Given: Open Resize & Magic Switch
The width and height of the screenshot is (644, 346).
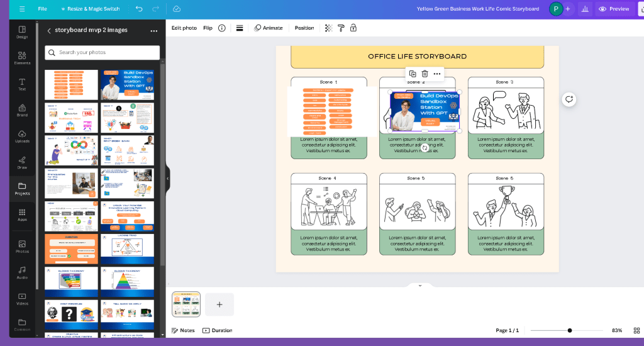Looking at the screenshot, I should point(90,9).
